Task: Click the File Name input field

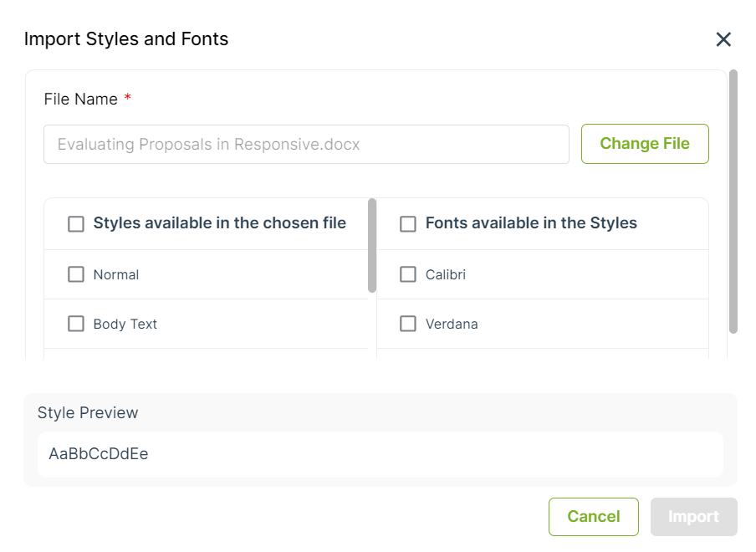Action: click(x=306, y=145)
